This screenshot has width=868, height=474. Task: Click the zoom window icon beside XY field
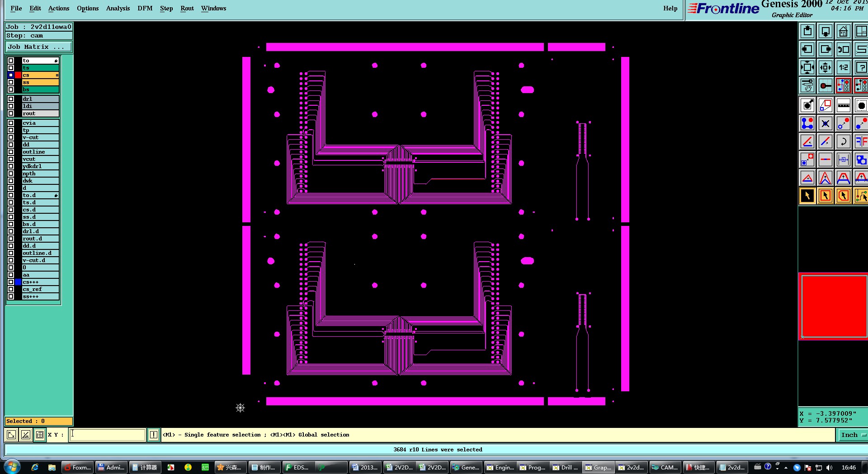point(11,435)
